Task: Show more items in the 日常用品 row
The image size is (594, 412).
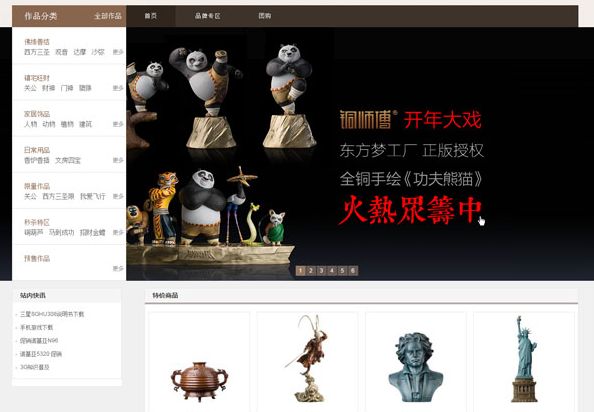Action: click(x=118, y=160)
